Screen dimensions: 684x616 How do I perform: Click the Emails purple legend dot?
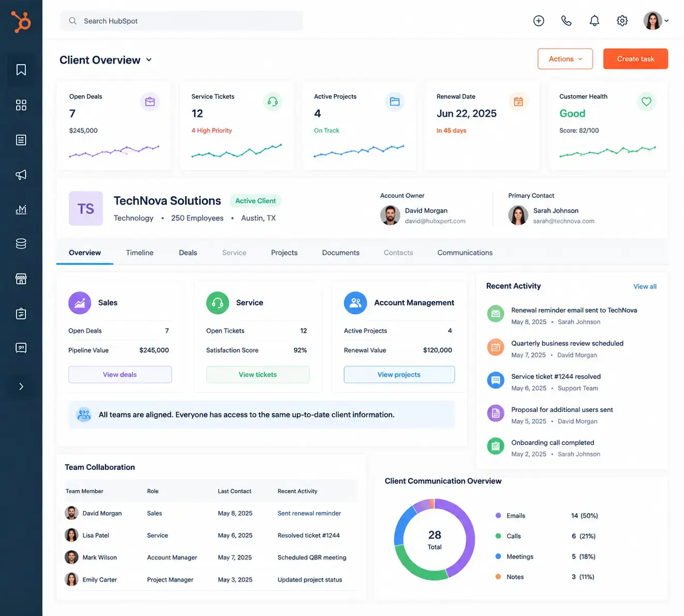pos(498,516)
